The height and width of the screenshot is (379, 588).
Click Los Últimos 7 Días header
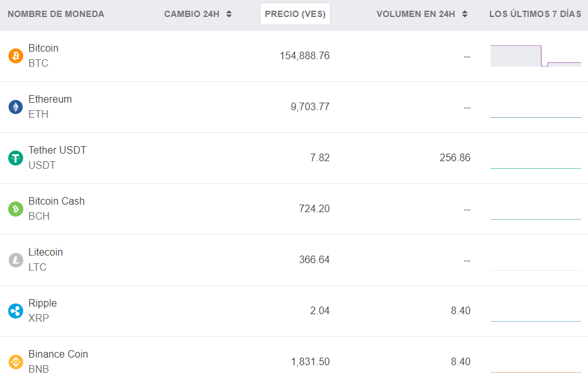pyautogui.click(x=535, y=14)
